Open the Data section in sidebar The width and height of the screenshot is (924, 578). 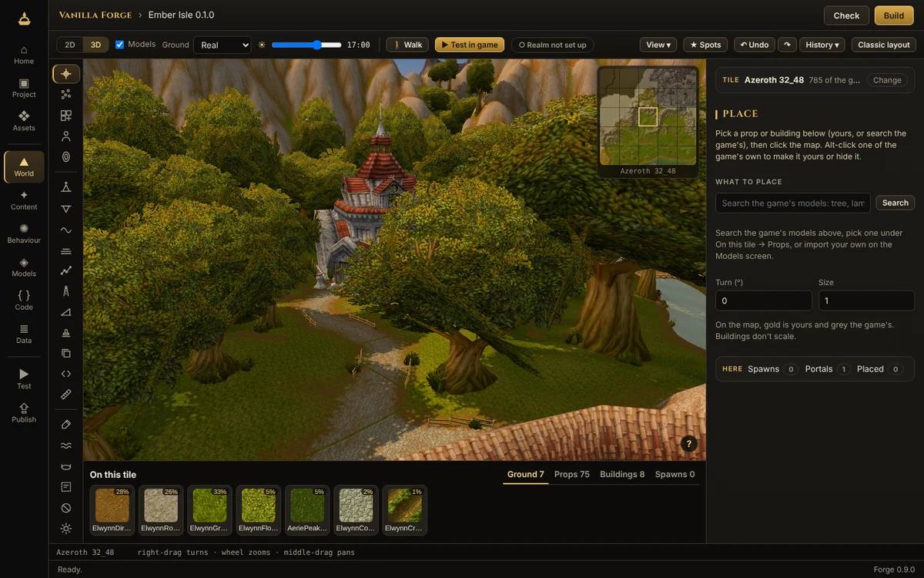tap(24, 334)
